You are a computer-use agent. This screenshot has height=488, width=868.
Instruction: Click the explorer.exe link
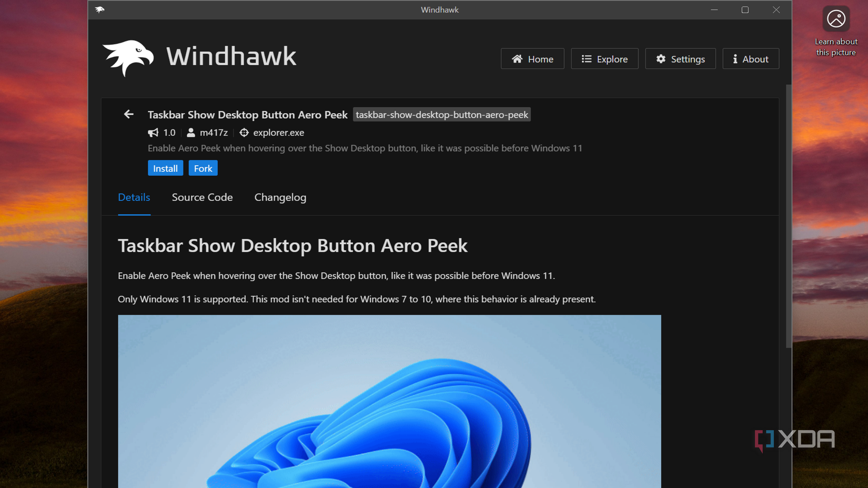pyautogui.click(x=278, y=133)
